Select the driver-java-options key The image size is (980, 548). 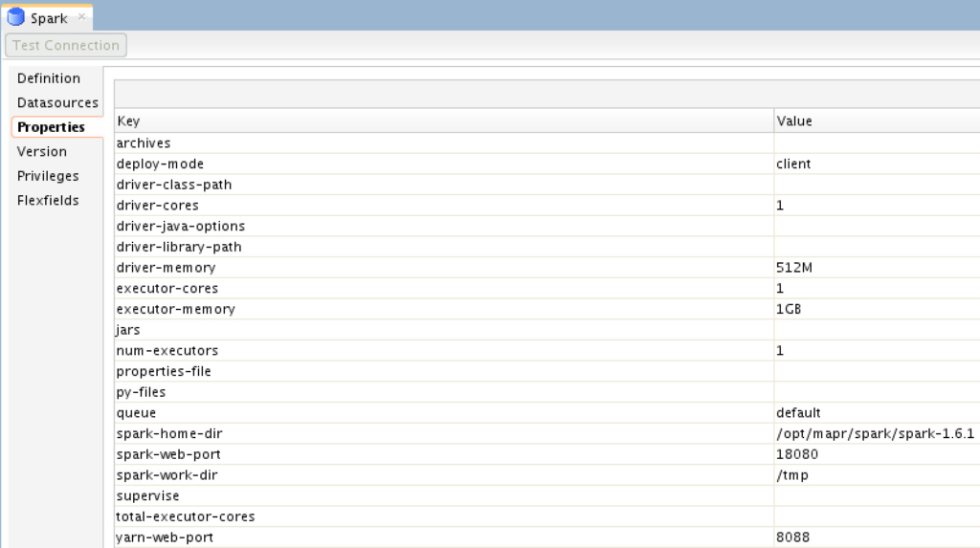point(181,226)
